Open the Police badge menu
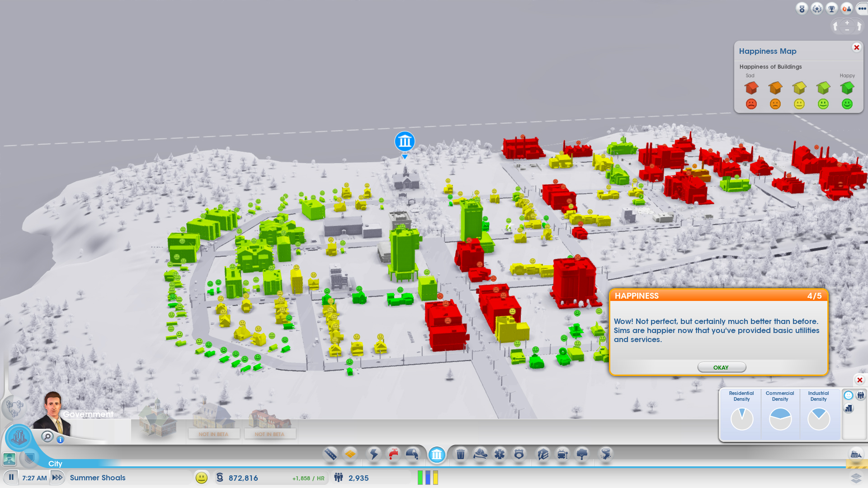 pyautogui.click(x=519, y=454)
